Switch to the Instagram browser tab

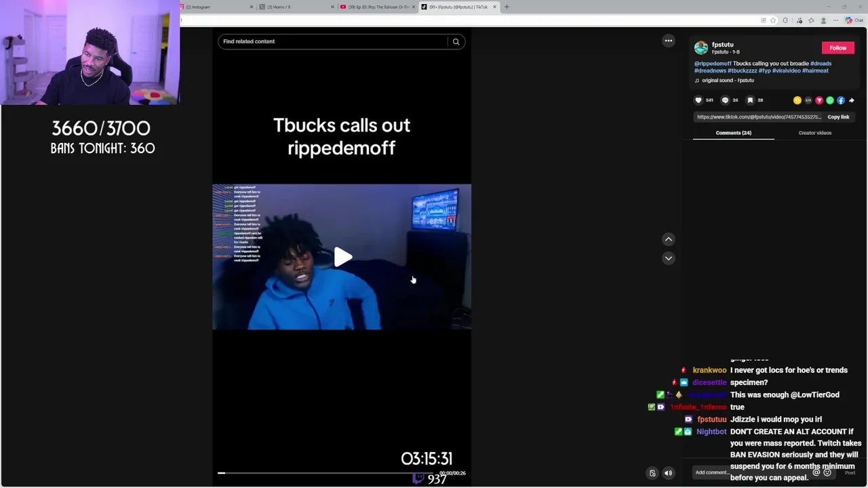(x=215, y=7)
